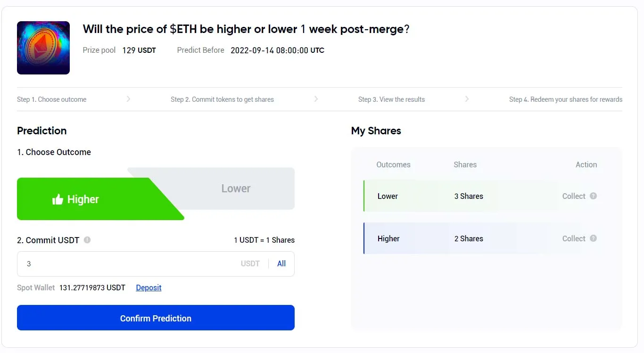Click All to commit entire balance
644x353 pixels.
click(281, 263)
